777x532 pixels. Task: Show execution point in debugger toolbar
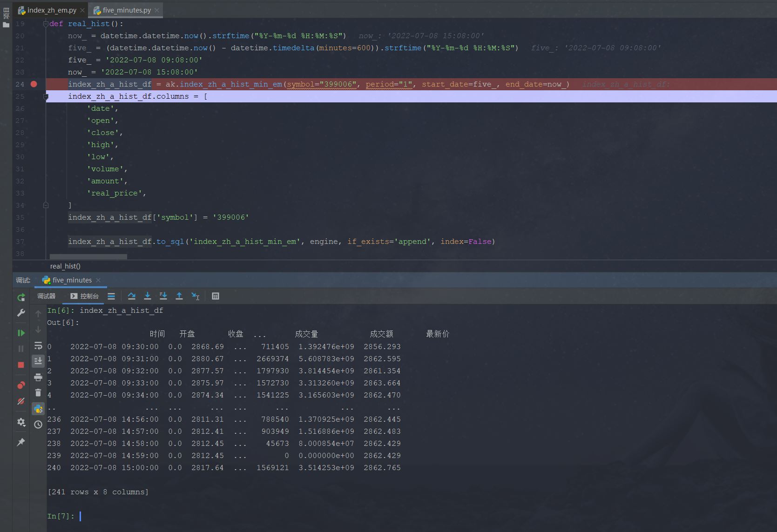click(111, 296)
